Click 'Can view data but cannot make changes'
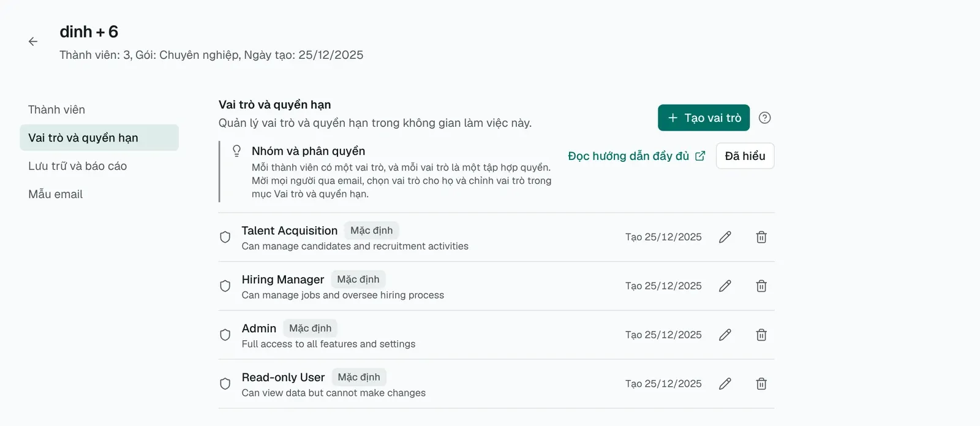The image size is (980, 426). point(334,393)
